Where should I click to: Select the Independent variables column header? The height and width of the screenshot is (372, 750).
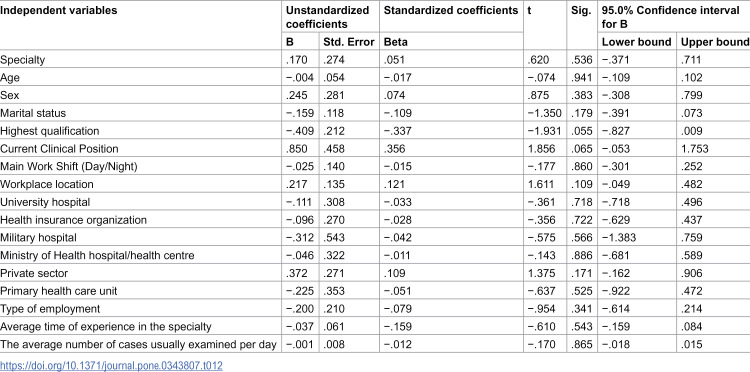pyautogui.click(x=59, y=11)
